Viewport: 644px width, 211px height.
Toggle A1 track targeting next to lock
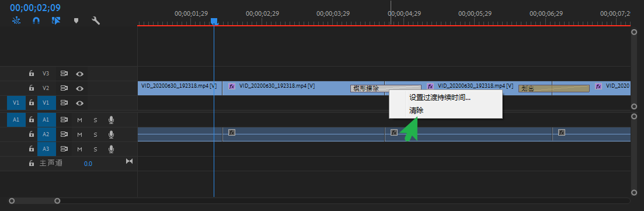(x=46, y=120)
